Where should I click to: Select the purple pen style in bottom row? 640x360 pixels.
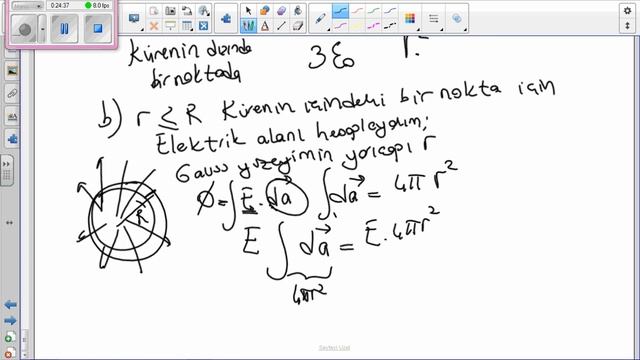[x=340, y=26]
